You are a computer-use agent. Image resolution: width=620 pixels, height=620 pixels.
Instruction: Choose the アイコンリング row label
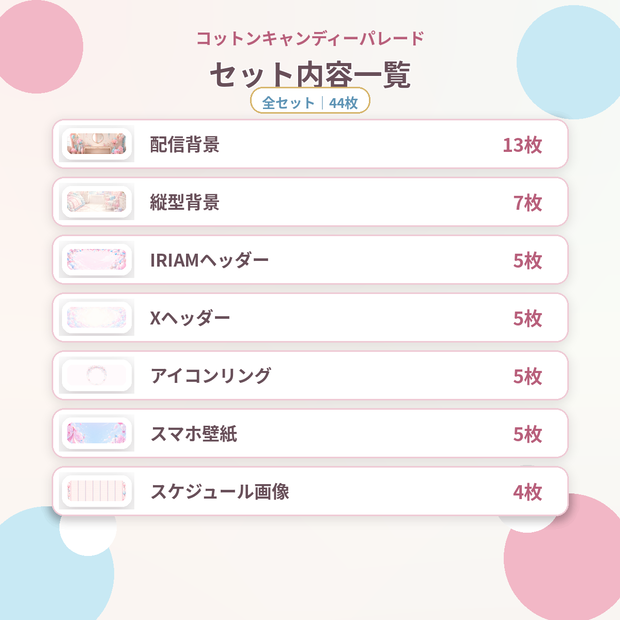click(211, 376)
